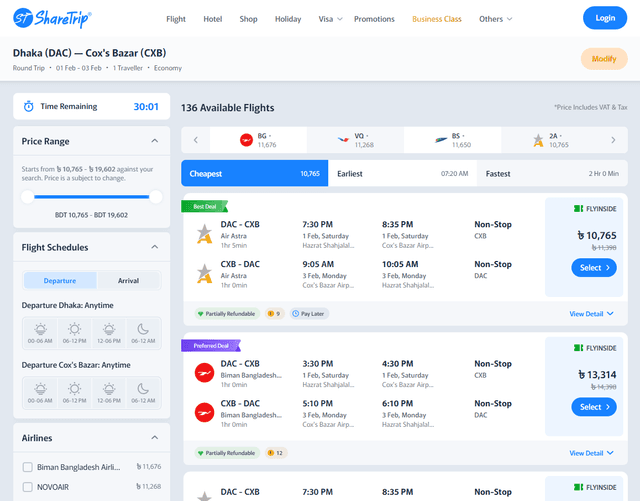Image resolution: width=640 pixels, height=501 pixels.
Task: Click the FLYINSIDE badge on the ৳10,765 deal
Action: (x=595, y=209)
